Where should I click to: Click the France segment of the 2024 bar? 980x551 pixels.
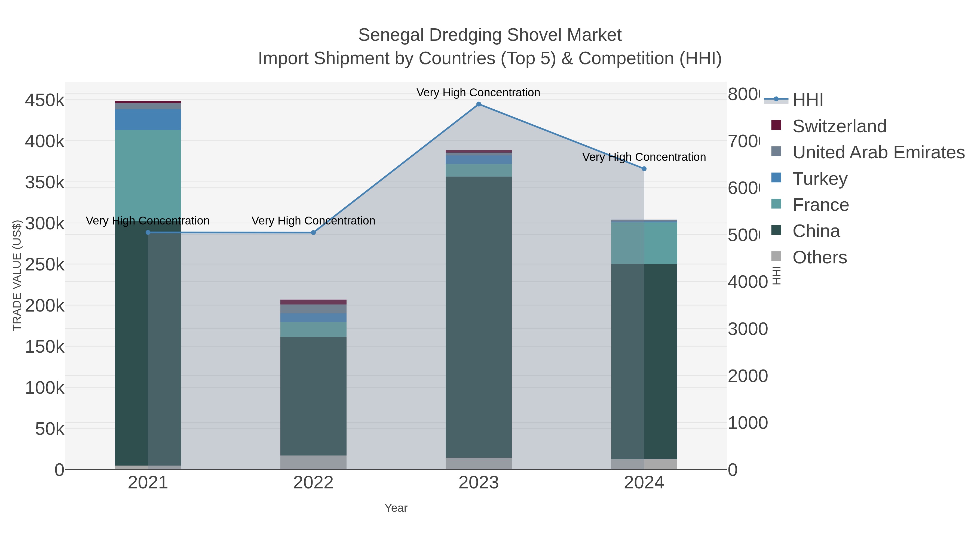644,243
